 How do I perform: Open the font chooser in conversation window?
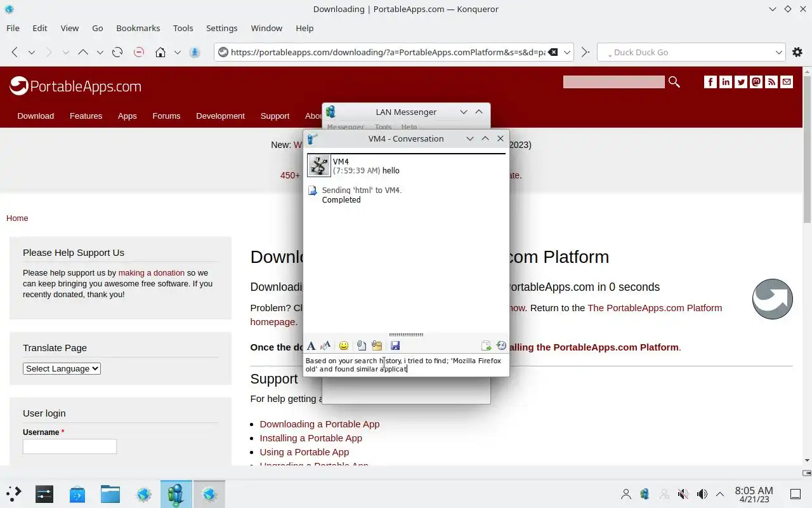(x=311, y=345)
